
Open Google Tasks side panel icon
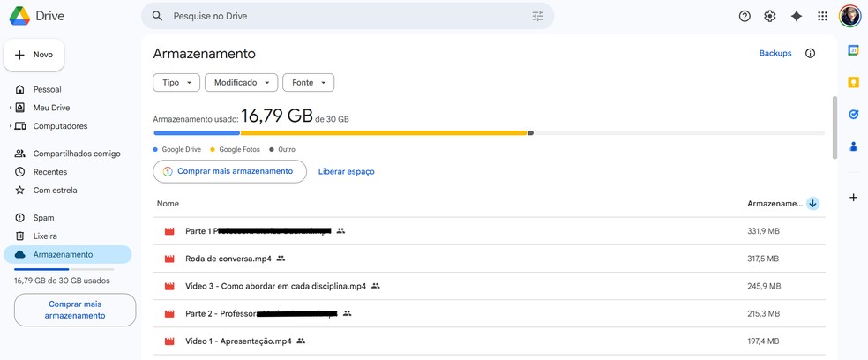853,114
